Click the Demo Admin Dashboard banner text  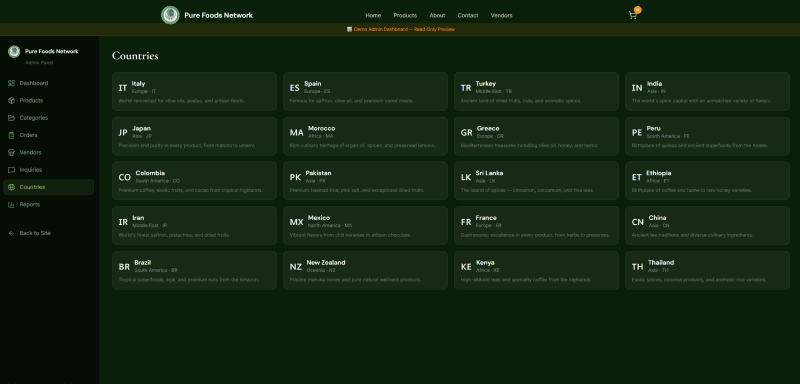[401, 29]
